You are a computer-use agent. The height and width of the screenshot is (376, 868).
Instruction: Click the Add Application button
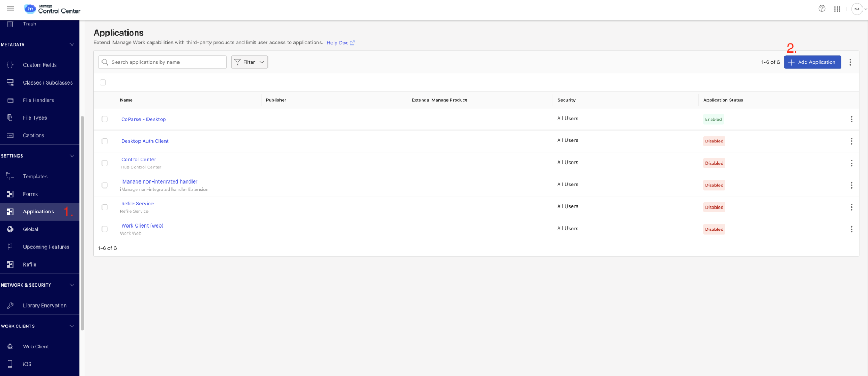813,62
